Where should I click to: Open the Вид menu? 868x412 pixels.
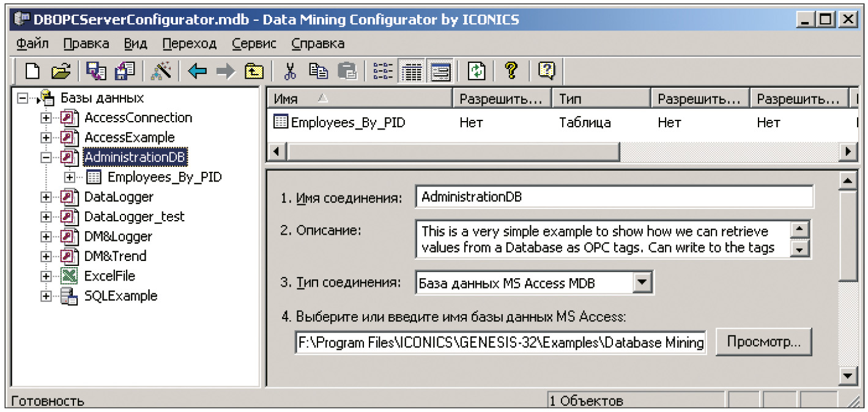click(136, 44)
